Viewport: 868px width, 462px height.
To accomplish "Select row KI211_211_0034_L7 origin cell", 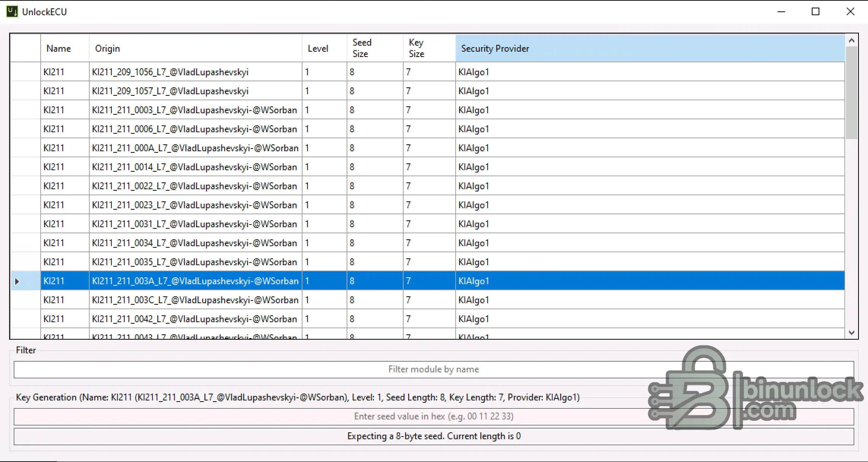I will coord(196,243).
